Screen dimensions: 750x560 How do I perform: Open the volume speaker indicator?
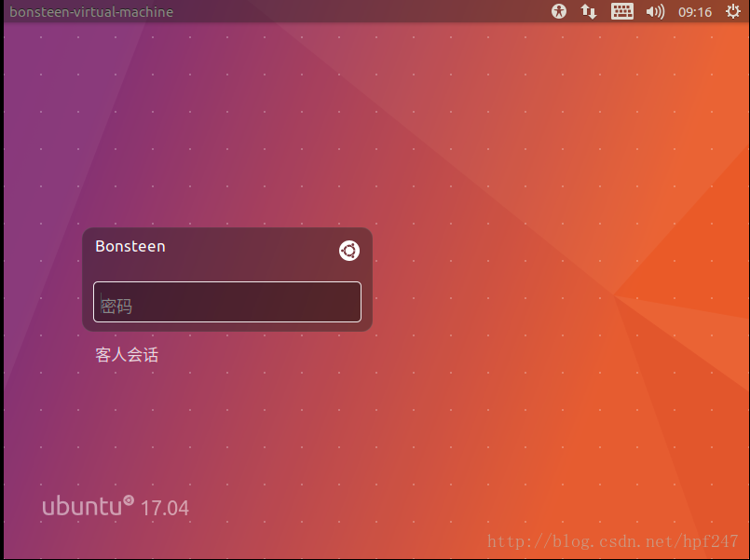655,12
